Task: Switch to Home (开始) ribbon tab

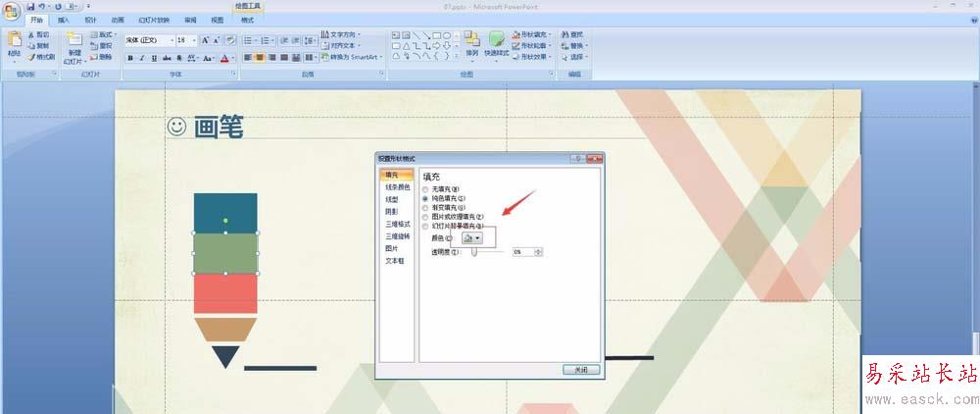Action: tap(37, 20)
